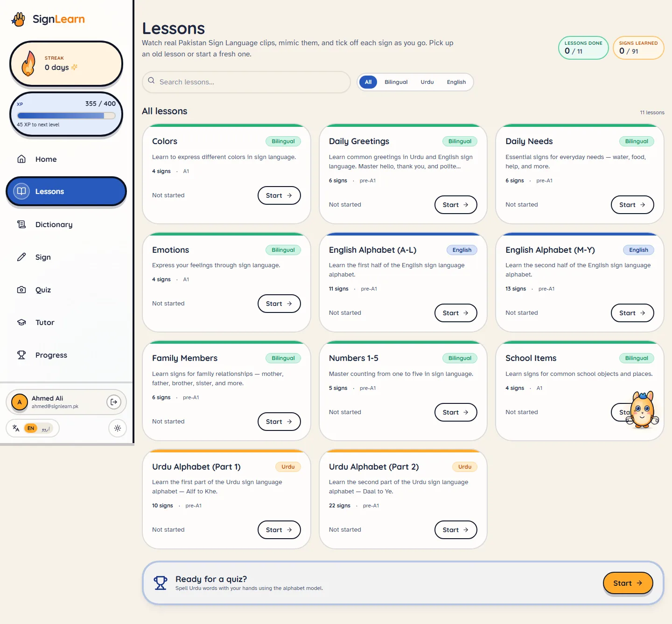Start Urdu Alphabet (Part 2) lesson
This screenshot has height=624, width=672.
455,530
